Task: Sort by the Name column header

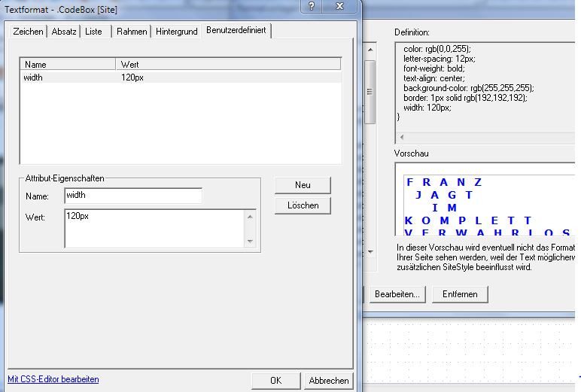Action: (x=68, y=65)
